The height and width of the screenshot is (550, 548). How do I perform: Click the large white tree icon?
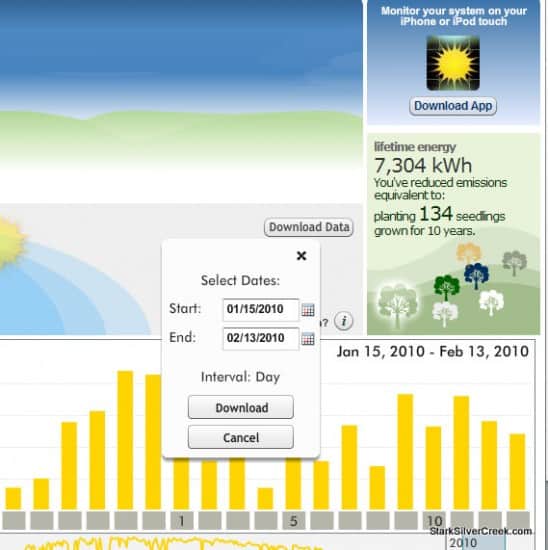(x=397, y=305)
